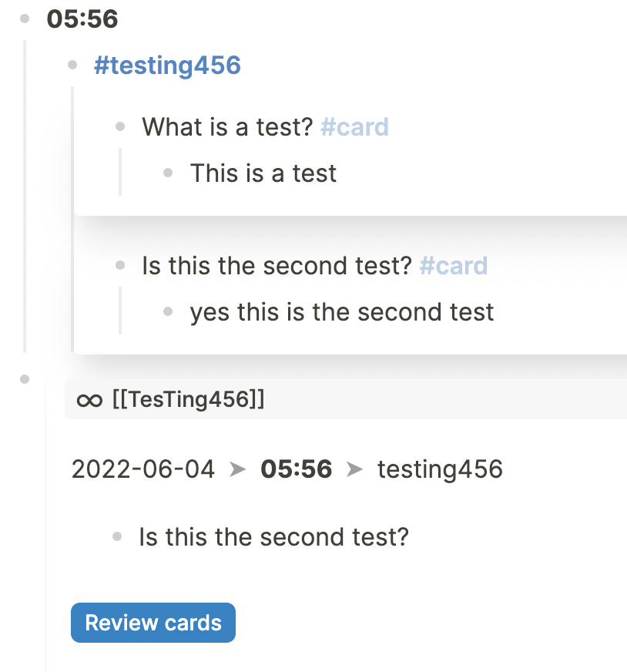This screenshot has width=627, height=672.
Task: Click the infinity icon on the query block
Action: pos(90,400)
